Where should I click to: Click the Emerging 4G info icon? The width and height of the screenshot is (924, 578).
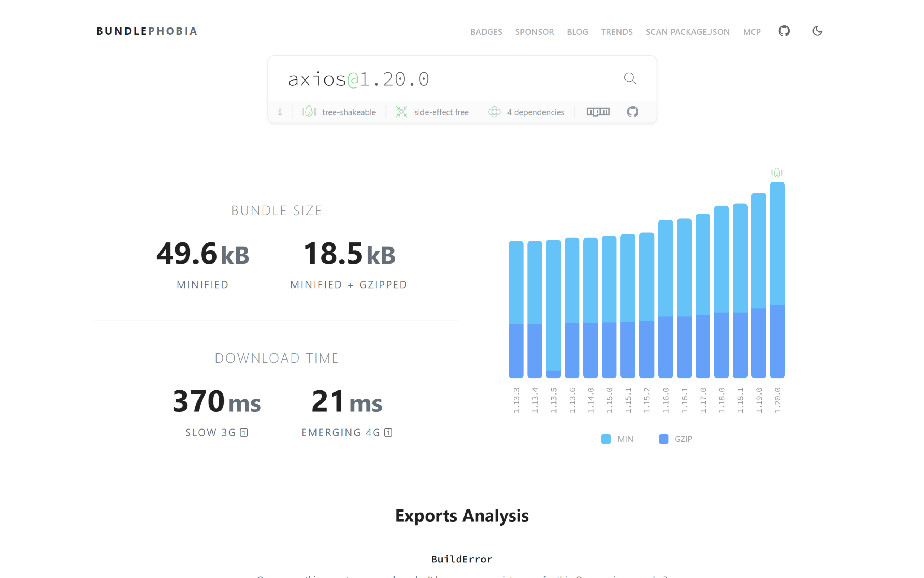pyautogui.click(x=388, y=432)
